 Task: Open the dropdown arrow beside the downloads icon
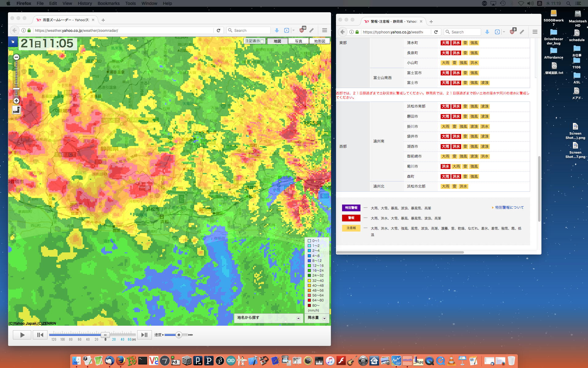[x=293, y=30]
